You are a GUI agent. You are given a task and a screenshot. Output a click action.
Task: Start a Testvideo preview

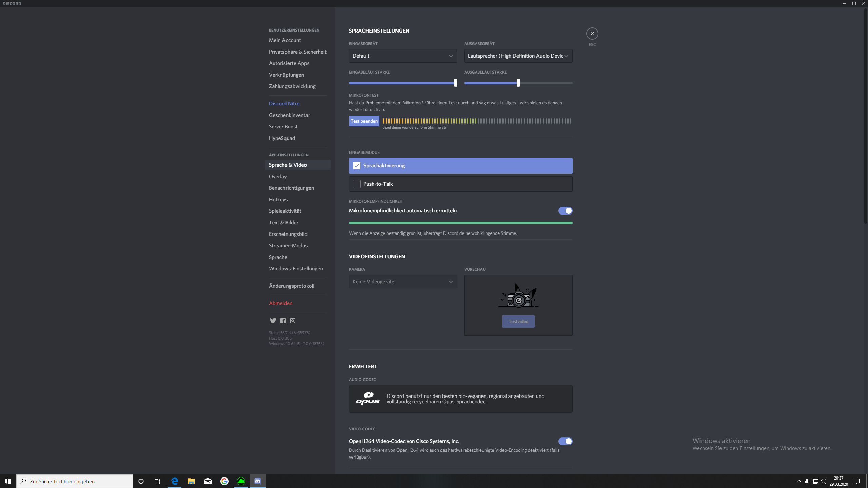[518, 321]
